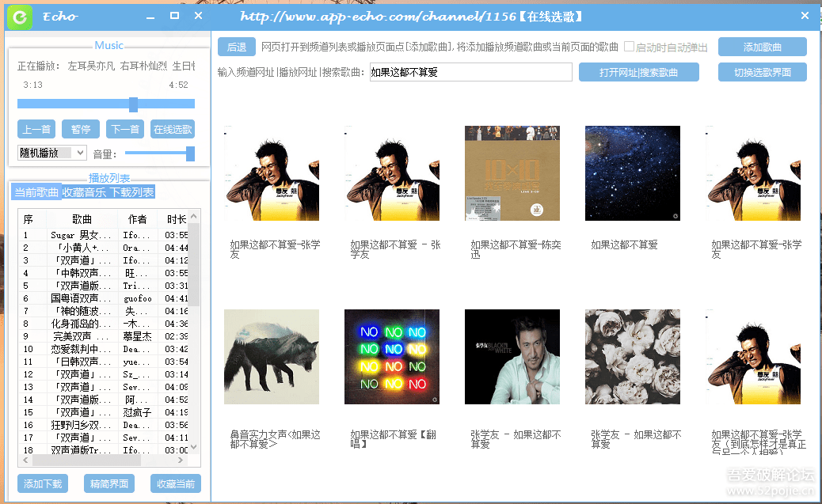Click the 打开网址|搜索歌曲 button
The width and height of the screenshot is (822, 504).
pyautogui.click(x=638, y=72)
